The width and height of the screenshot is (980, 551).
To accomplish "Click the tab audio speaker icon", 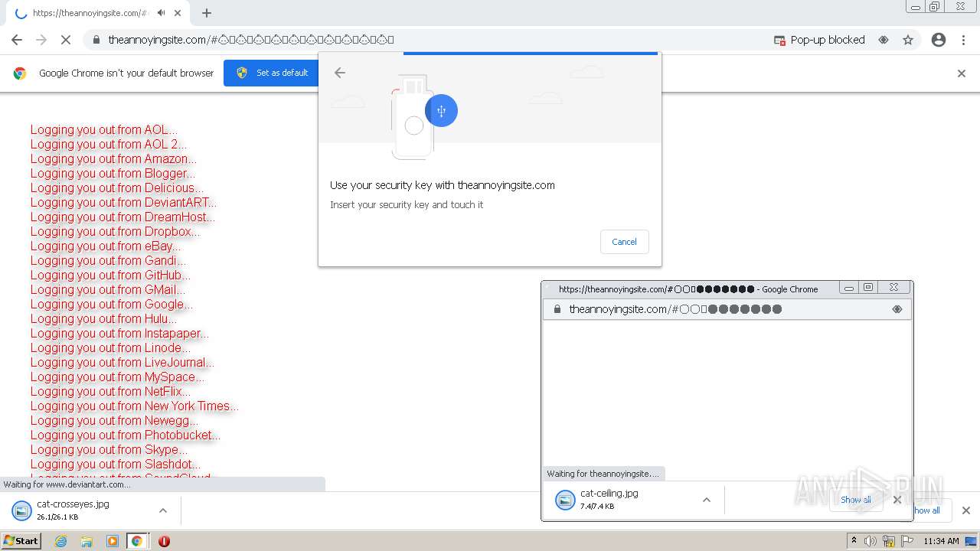I will [x=162, y=13].
